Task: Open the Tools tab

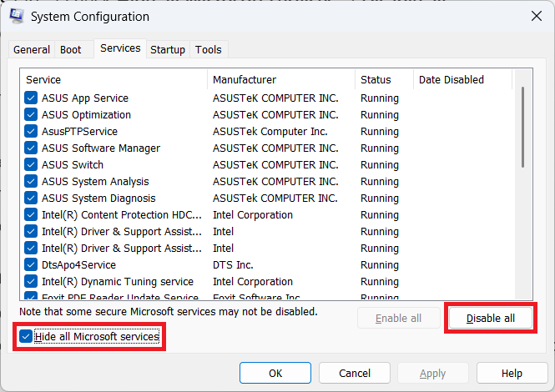Action: 209,50
